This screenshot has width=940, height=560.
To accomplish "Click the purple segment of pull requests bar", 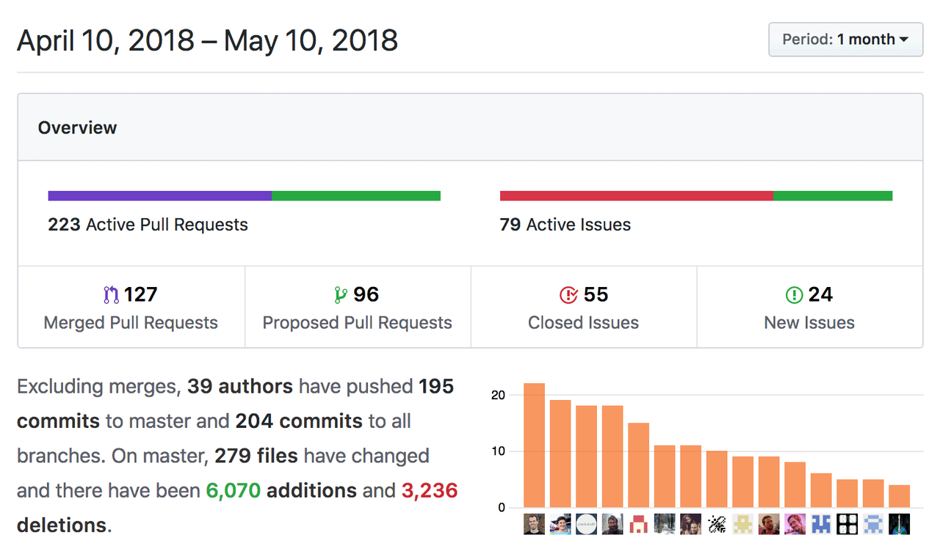I will (159, 196).
